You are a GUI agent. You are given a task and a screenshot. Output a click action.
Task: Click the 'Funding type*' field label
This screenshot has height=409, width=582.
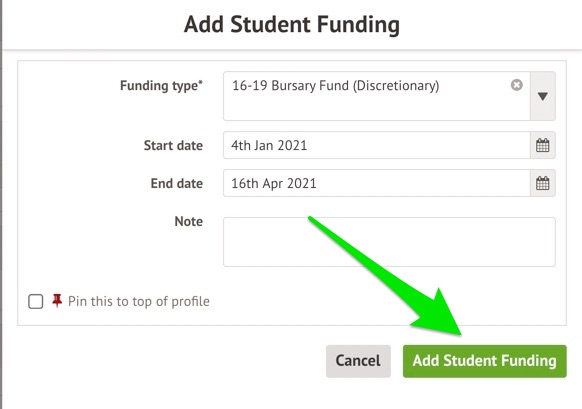pyautogui.click(x=161, y=86)
